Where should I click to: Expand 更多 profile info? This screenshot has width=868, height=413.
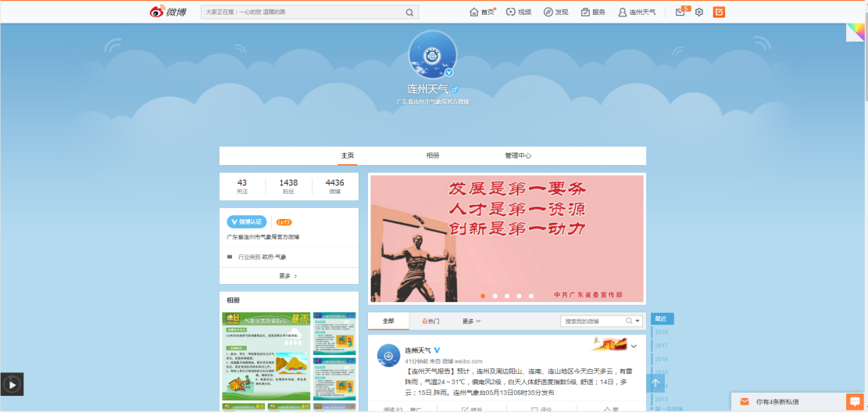click(288, 275)
